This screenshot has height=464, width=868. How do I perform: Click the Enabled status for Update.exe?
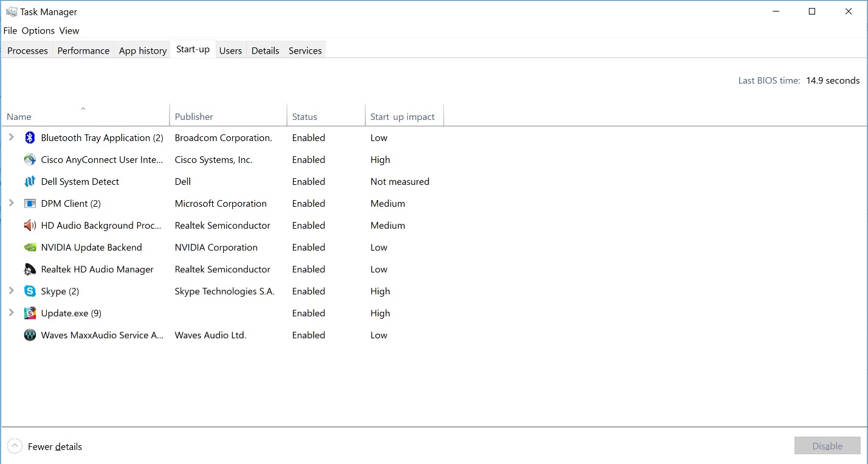(x=309, y=313)
